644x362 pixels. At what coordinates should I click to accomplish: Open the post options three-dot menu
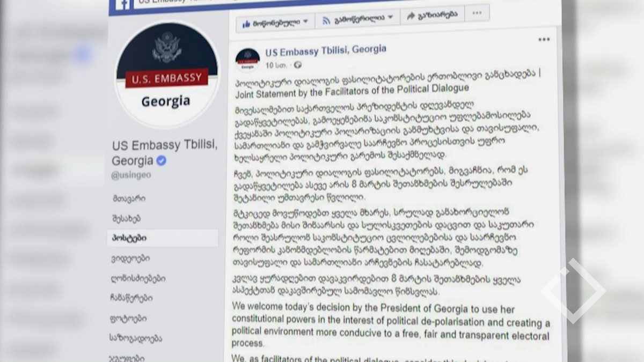point(544,39)
